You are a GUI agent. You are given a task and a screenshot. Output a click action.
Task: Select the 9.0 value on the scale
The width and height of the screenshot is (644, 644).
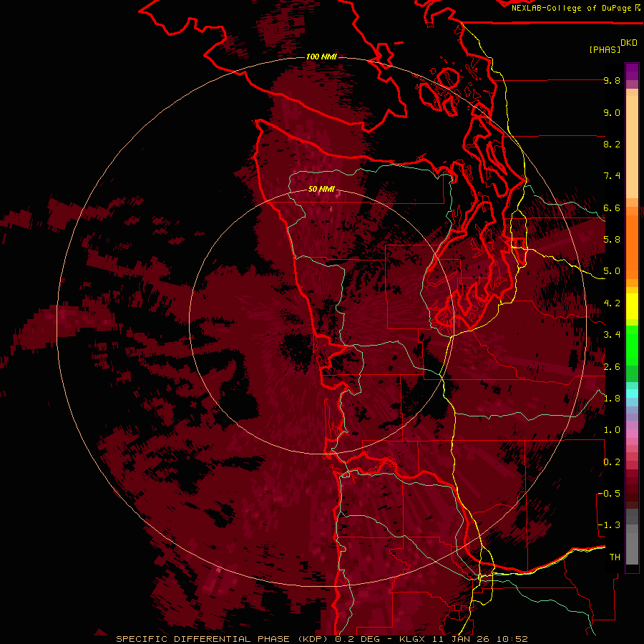pos(612,112)
